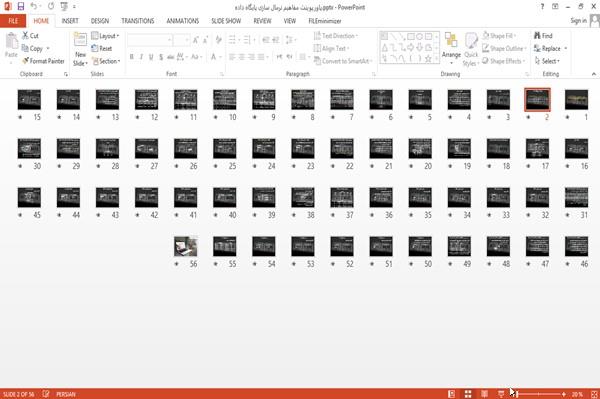Click the Decrease Font Size icon

(x=205, y=39)
